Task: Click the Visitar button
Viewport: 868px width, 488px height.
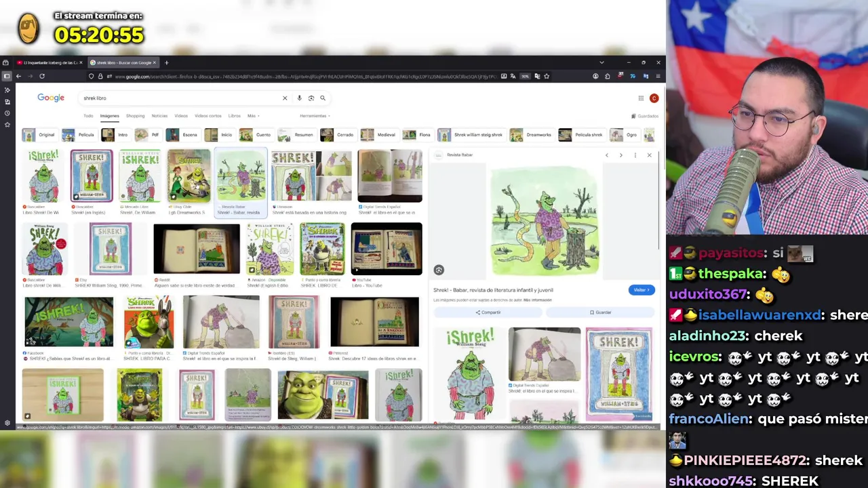Action: 642,290
